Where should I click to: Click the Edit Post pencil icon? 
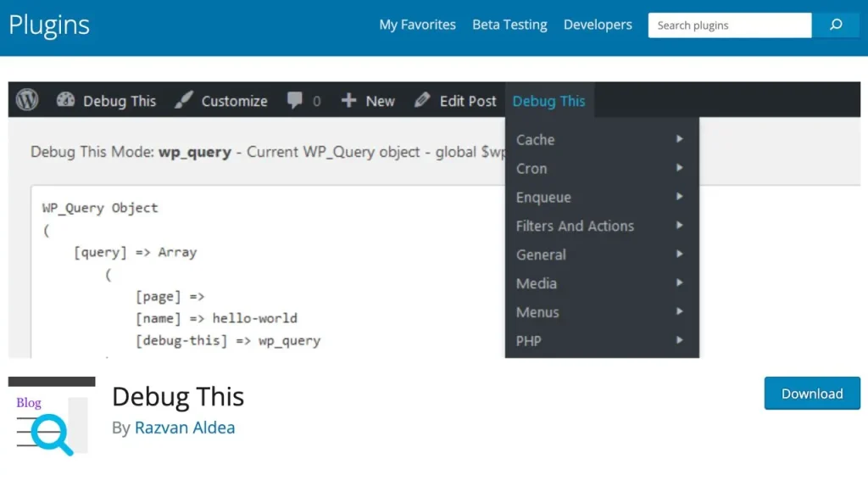pos(422,100)
